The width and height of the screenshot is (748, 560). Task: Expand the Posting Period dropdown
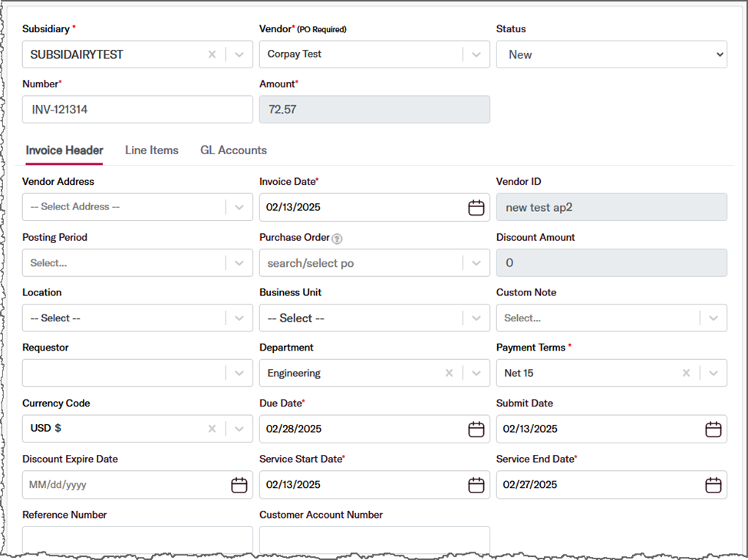[239, 263]
